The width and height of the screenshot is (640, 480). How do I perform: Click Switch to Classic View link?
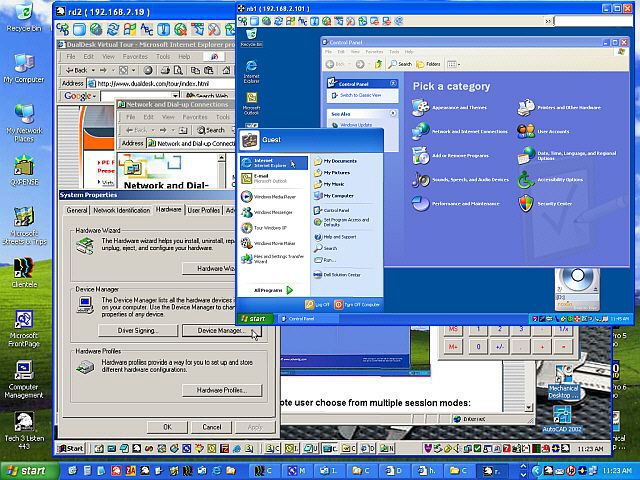click(x=362, y=95)
